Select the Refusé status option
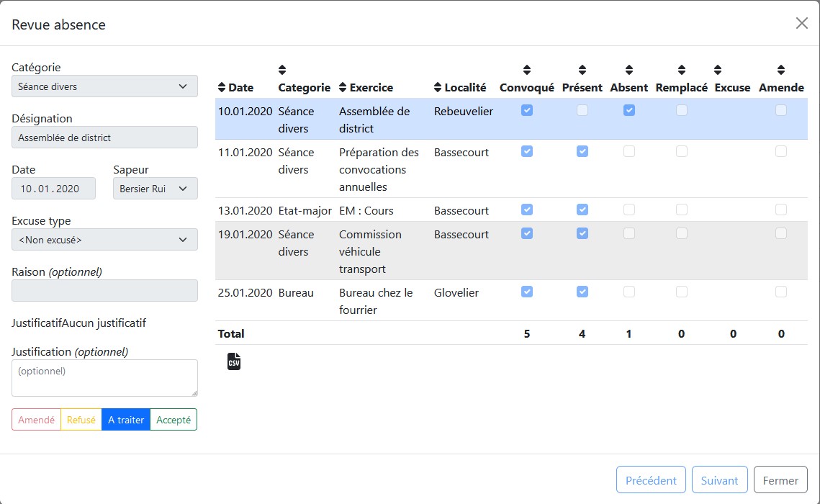The height and width of the screenshot is (504, 820). [x=81, y=420]
